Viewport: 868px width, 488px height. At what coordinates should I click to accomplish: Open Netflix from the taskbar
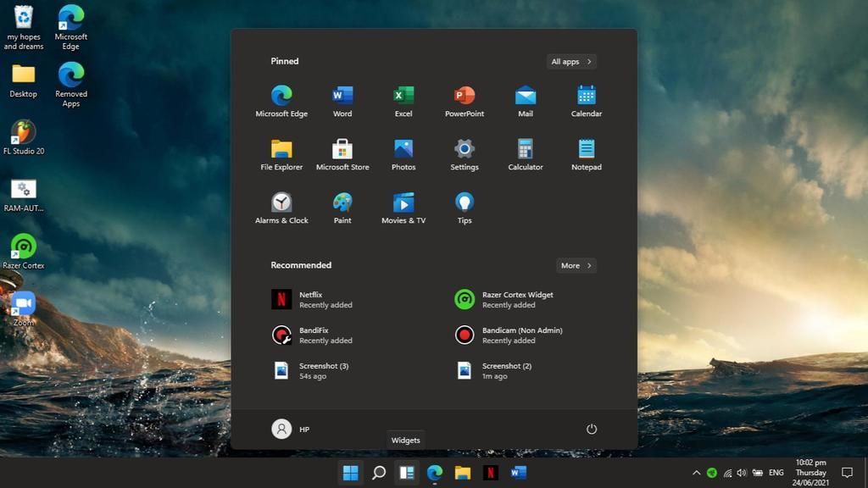(x=491, y=473)
